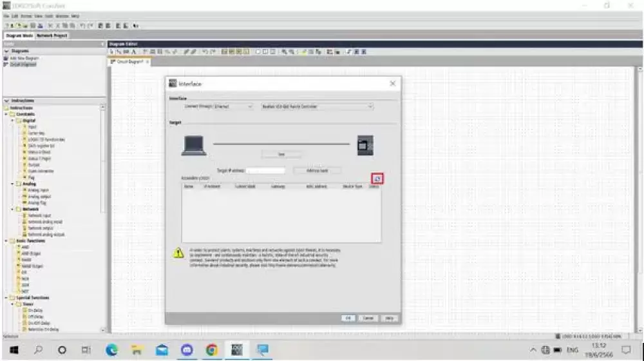Select the Shift register bit instruction
Screen dimensions: 644x361
pyautogui.click(x=40, y=146)
